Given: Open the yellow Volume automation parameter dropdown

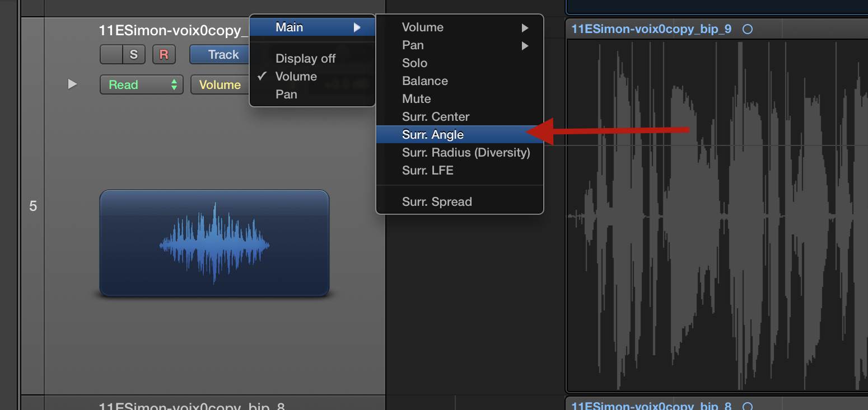Looking at the screenshot, I should point(220,85).
